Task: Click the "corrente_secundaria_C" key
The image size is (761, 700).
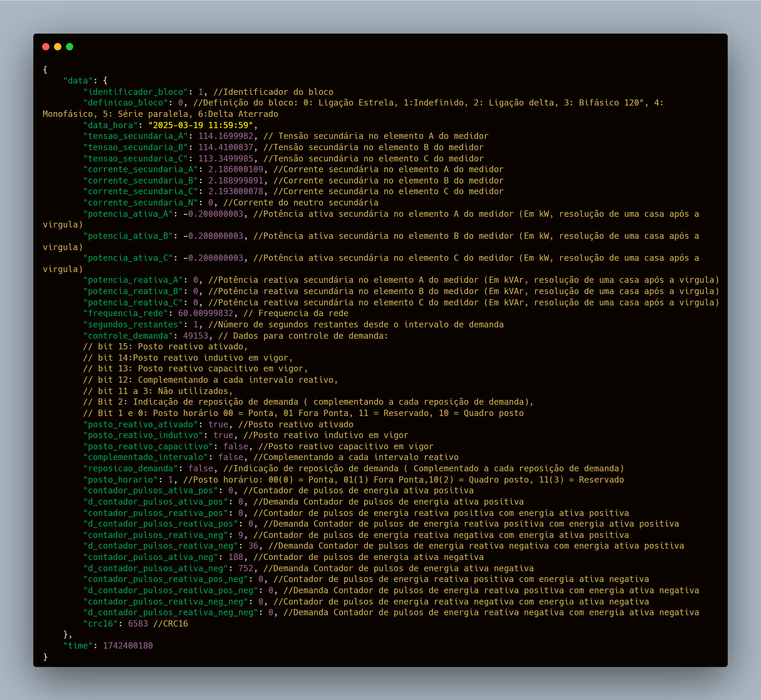Action: (x=141, y=191)
